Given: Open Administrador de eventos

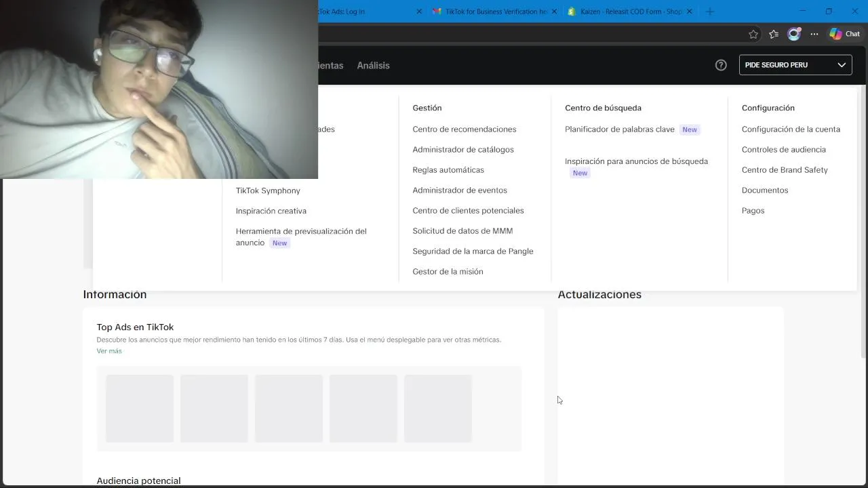Looking at the screenshot, I should pyautogui.click(x=460, y=190).
